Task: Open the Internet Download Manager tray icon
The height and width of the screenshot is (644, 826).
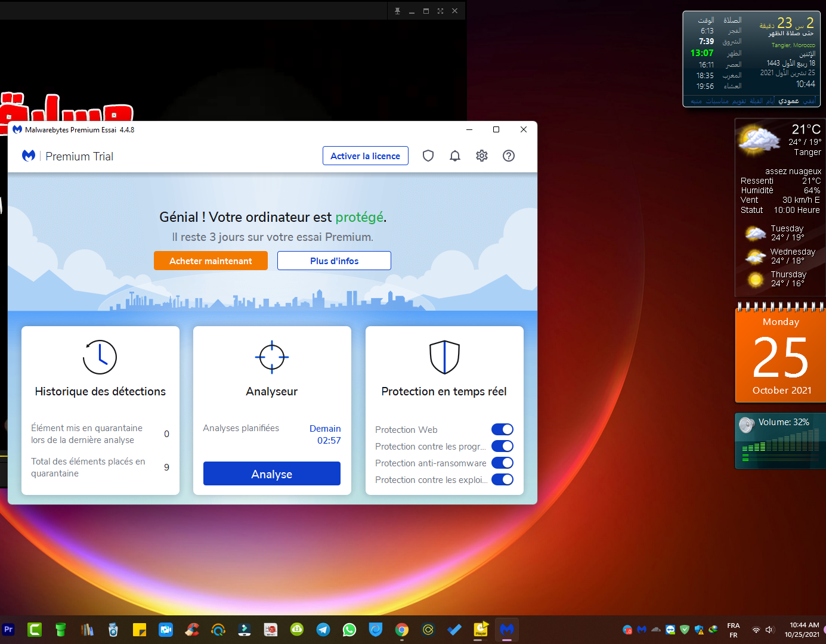Action: pos(713,630)
